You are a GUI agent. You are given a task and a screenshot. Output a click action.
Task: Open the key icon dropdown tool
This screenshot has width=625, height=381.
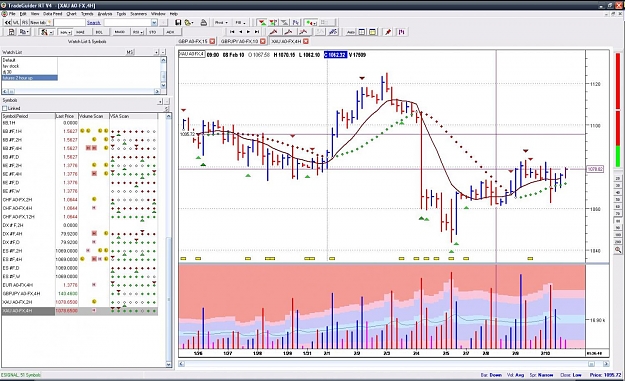pyautogui.click(x=189, y=23)
